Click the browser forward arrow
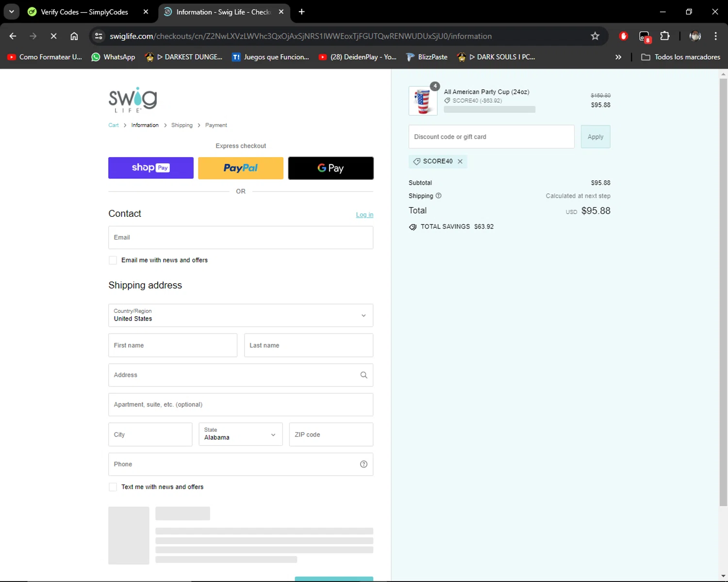 [33, 36]
